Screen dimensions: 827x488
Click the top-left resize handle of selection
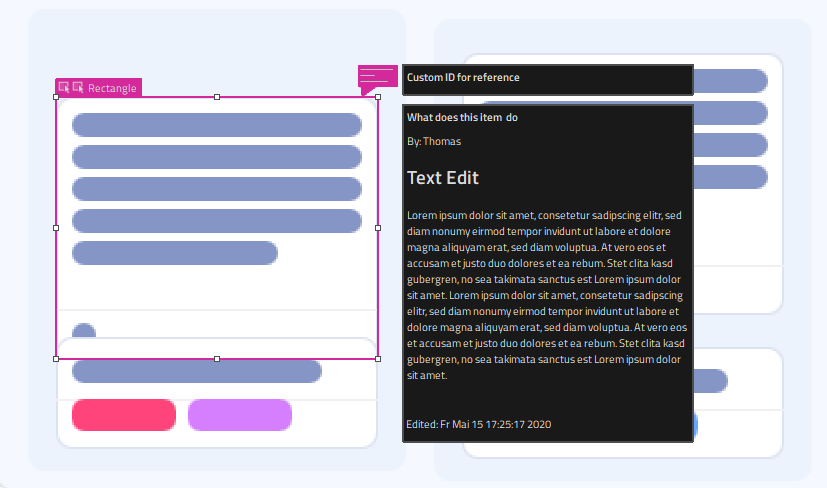56,97
